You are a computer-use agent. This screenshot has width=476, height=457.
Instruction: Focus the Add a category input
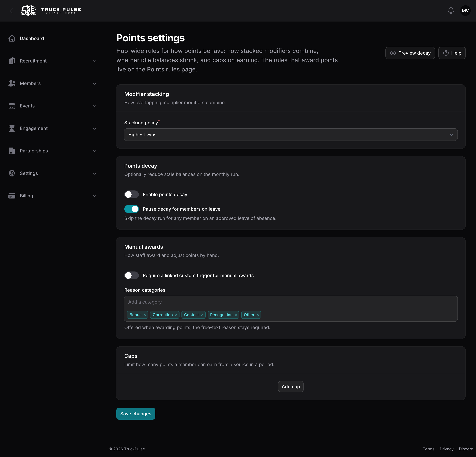click(291, 302)
